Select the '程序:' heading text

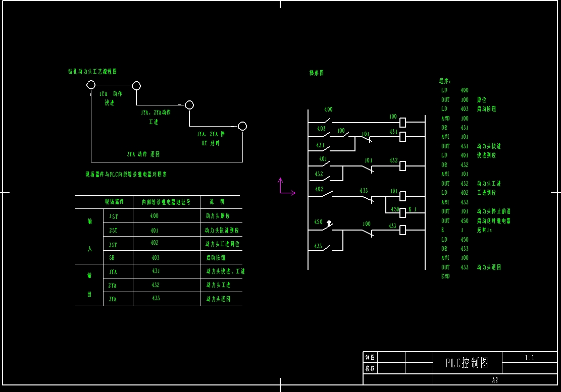pos(445,81)
